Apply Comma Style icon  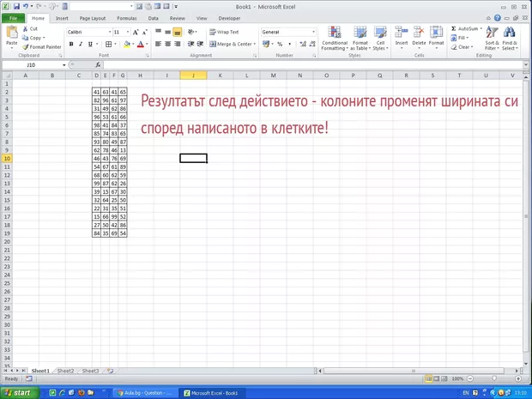tap(289, 44)
